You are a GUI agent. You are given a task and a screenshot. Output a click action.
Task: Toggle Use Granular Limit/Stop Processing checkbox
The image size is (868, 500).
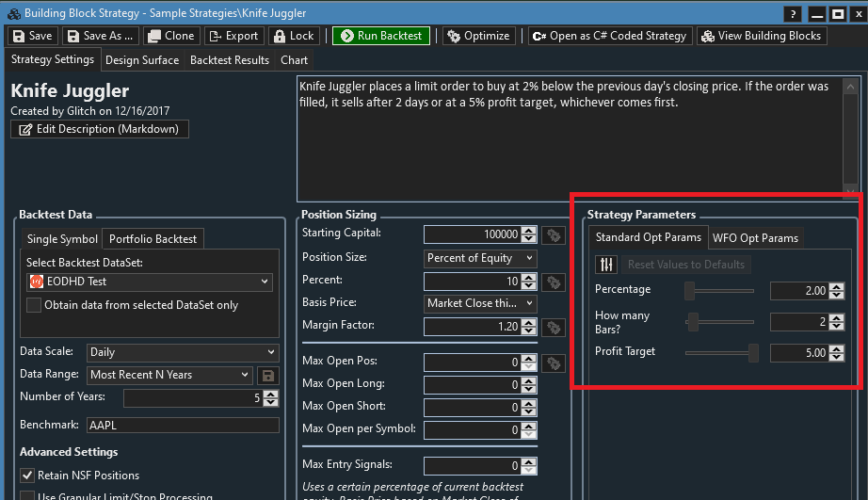pos(27,495)
